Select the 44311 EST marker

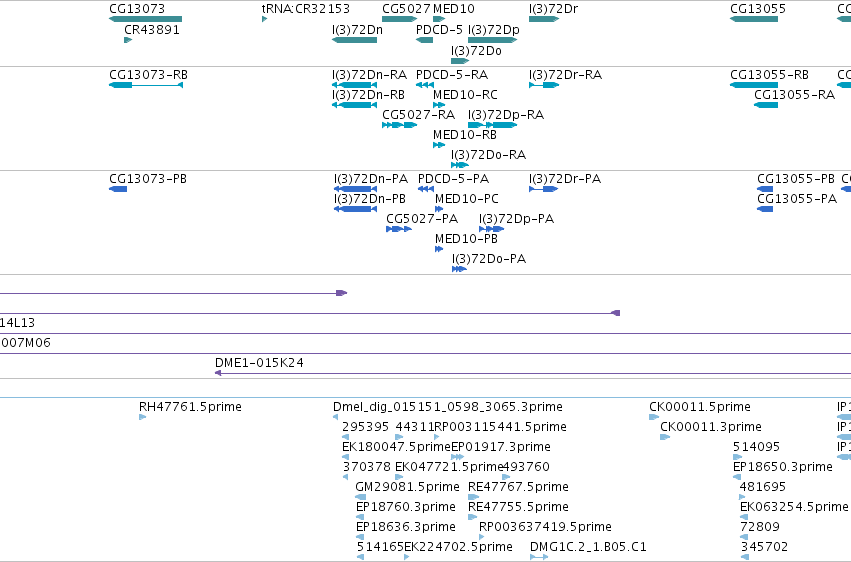(x=399, y=437)
